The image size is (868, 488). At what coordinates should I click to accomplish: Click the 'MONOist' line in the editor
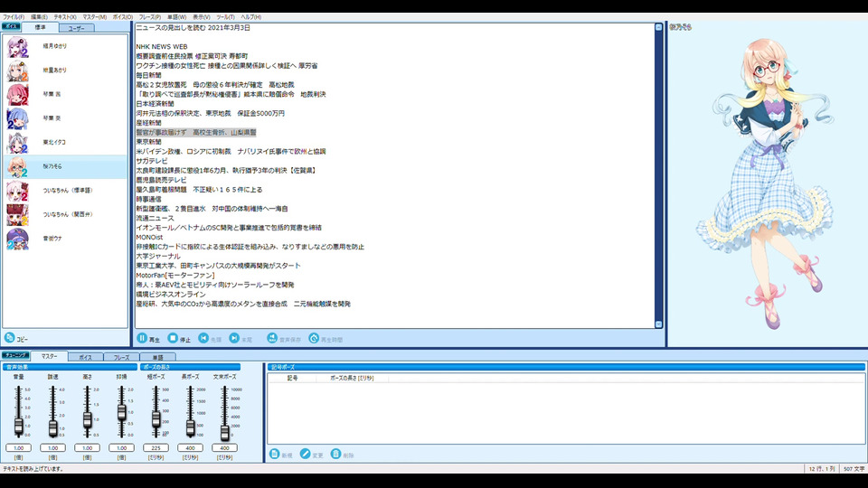pyautogui.click(x=149, y=237)
